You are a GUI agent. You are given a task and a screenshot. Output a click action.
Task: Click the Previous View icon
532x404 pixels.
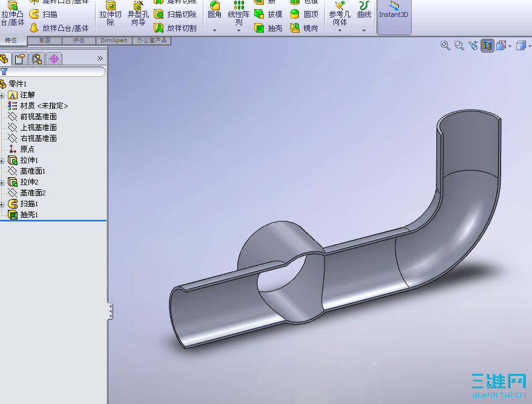coord(473,45)
